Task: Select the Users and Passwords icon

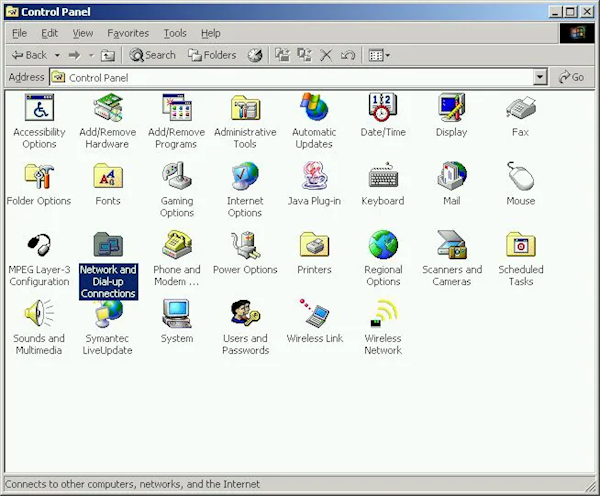Action: [245, 315]
